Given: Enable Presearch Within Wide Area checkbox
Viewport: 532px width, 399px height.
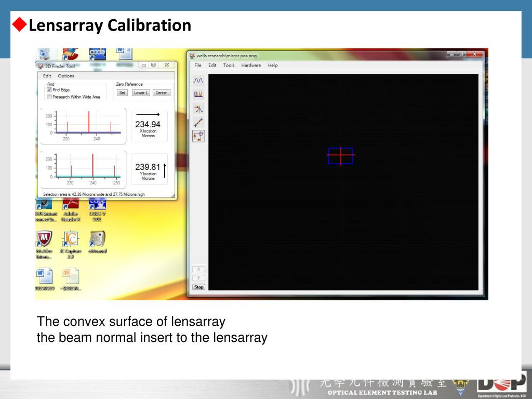Looking at the screenshot, I should [49, 97].
